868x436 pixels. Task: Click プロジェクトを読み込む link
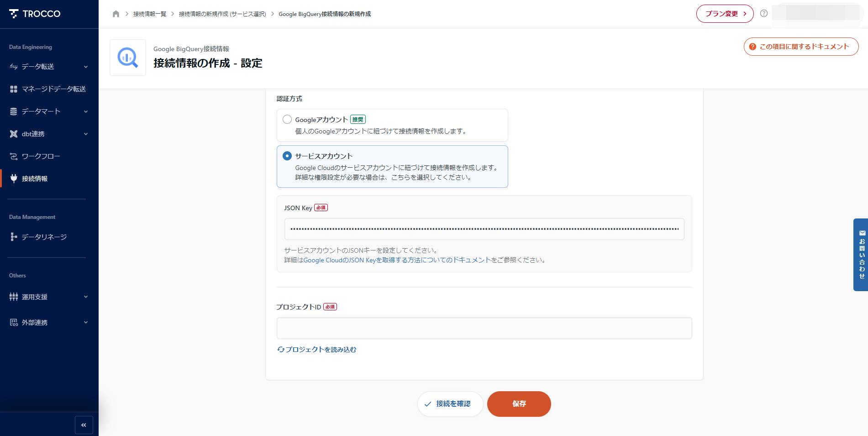click(x=321, y=350)
